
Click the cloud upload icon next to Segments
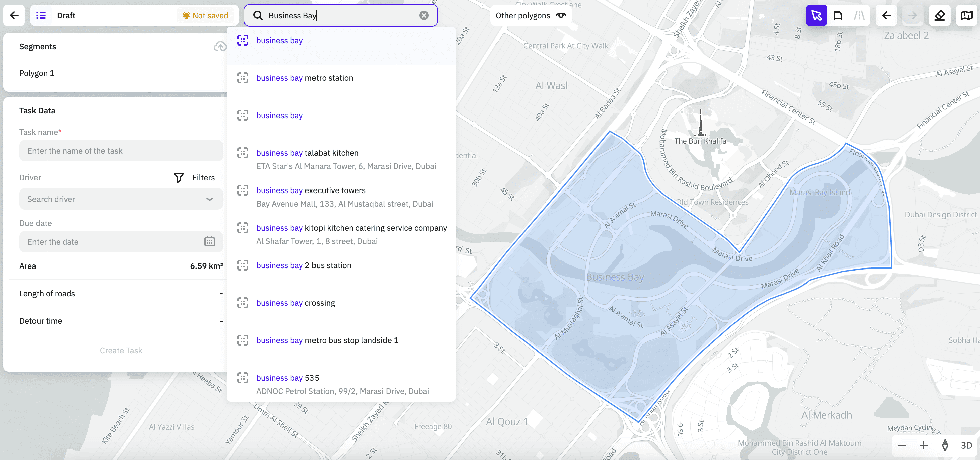[x=220, y=47]
